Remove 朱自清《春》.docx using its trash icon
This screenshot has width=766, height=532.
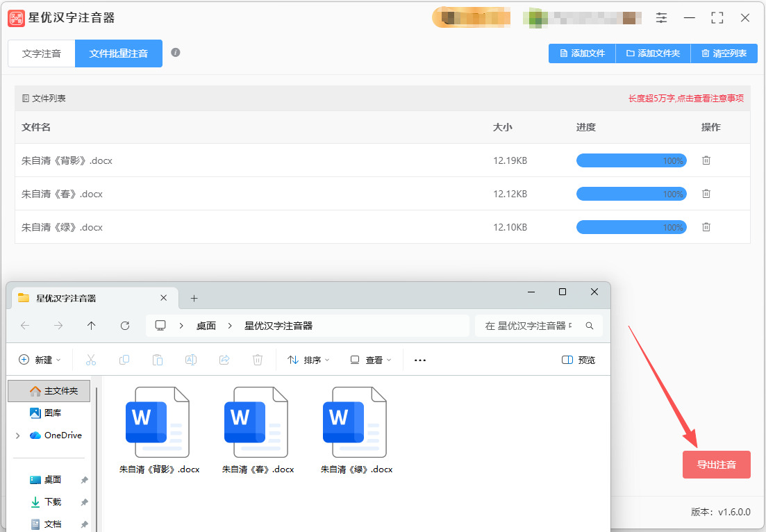pos(706,194)
